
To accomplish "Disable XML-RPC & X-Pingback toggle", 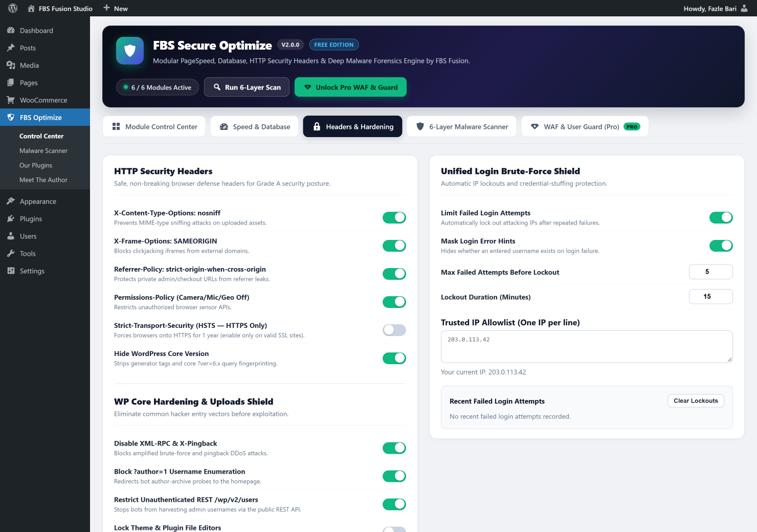I will pos(394,448).
